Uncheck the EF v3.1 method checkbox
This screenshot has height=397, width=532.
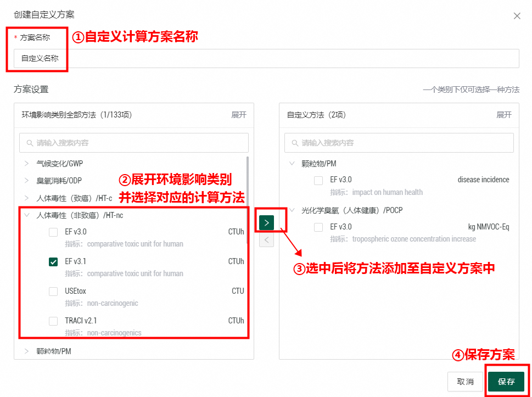tap(53, 262)
